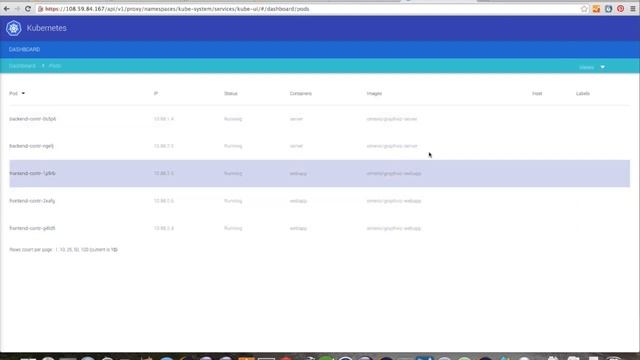
Task: Click the Host column header
Action: click(537, 93)
